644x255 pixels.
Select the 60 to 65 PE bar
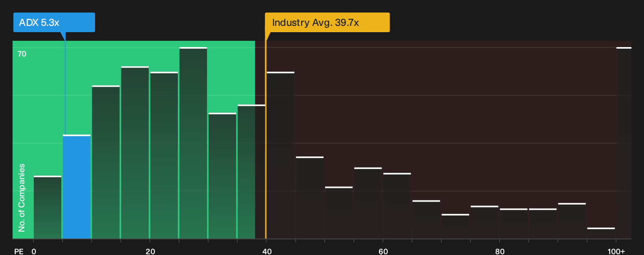[397, 206]
